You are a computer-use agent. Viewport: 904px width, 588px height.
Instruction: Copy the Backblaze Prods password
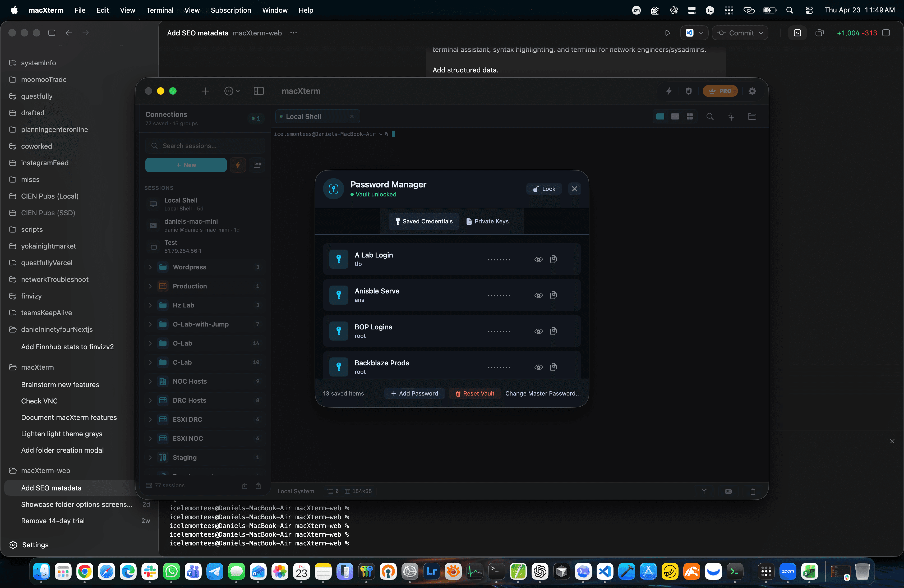(x=554, y=367)
